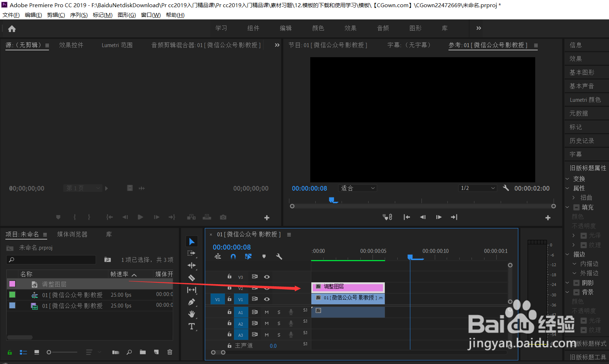Delete selected item with the trash icon

pyautogui.click(x=170, y=352)
